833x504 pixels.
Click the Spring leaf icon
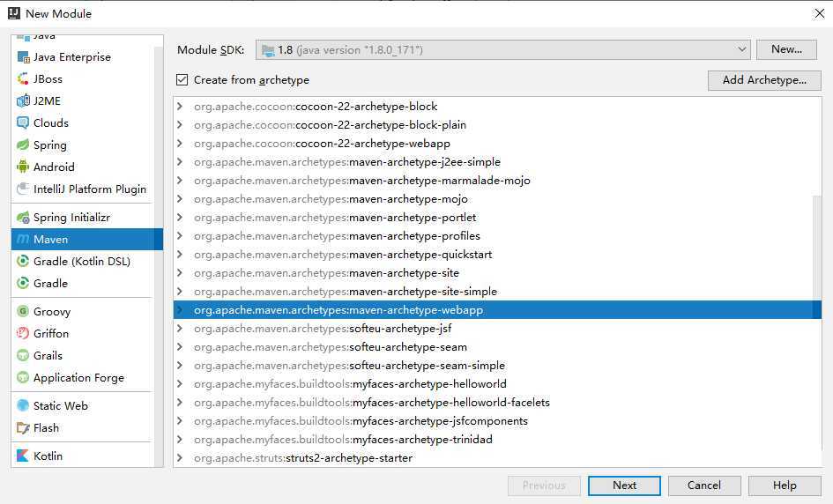23,145
